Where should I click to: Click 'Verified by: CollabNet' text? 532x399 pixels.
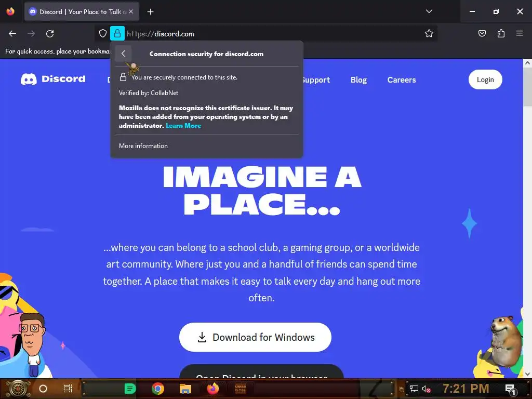[148, 93]
